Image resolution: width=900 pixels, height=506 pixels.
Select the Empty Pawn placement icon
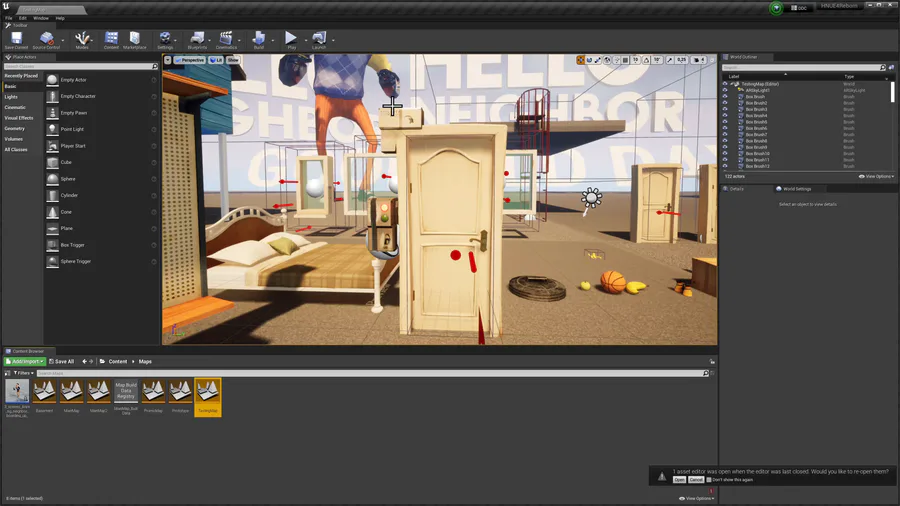tap(52, 113)
